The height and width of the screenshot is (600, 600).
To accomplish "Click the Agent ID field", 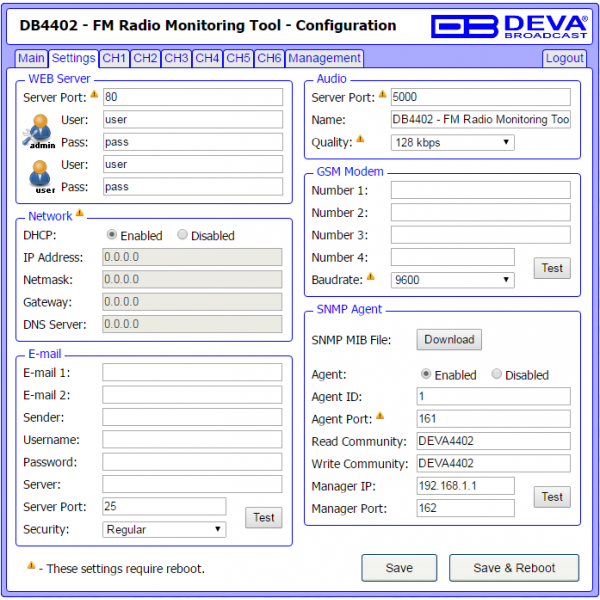I will [494, 396].
